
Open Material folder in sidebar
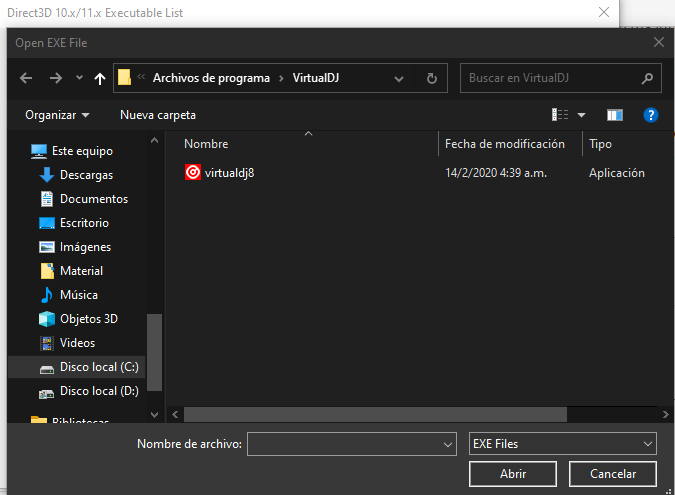point(81,271)
